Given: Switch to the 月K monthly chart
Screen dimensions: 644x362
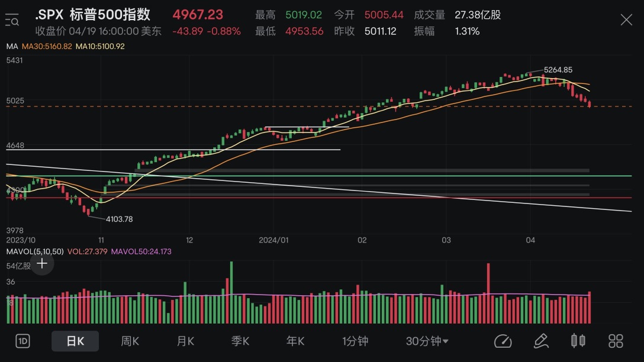Looking at the screenshot, I should click(185, 341).
